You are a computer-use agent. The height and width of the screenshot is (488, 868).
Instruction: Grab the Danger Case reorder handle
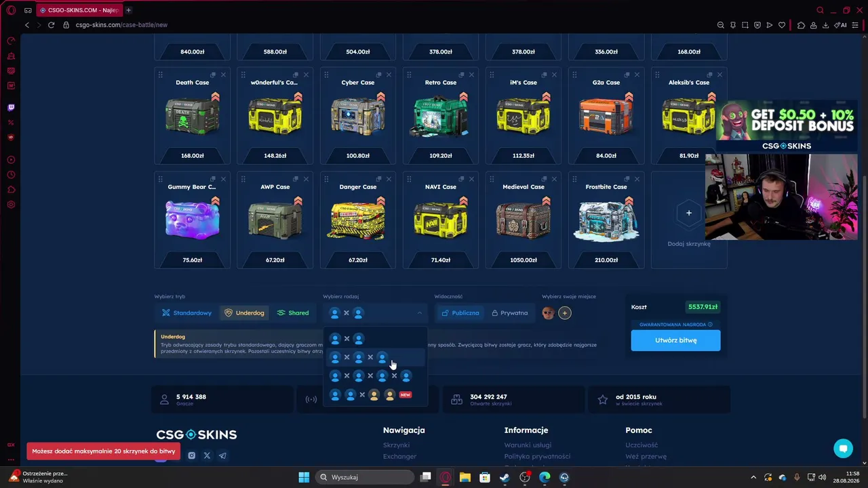pos(326,179)
